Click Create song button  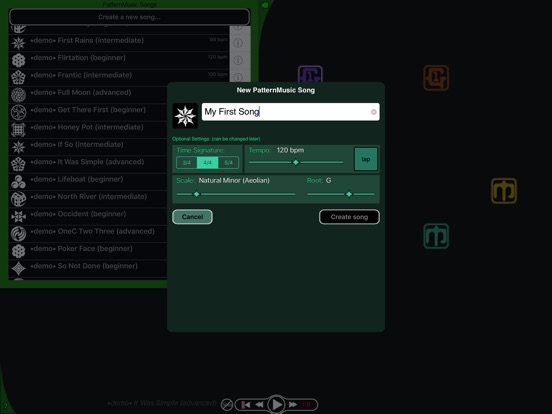[349, 217]
